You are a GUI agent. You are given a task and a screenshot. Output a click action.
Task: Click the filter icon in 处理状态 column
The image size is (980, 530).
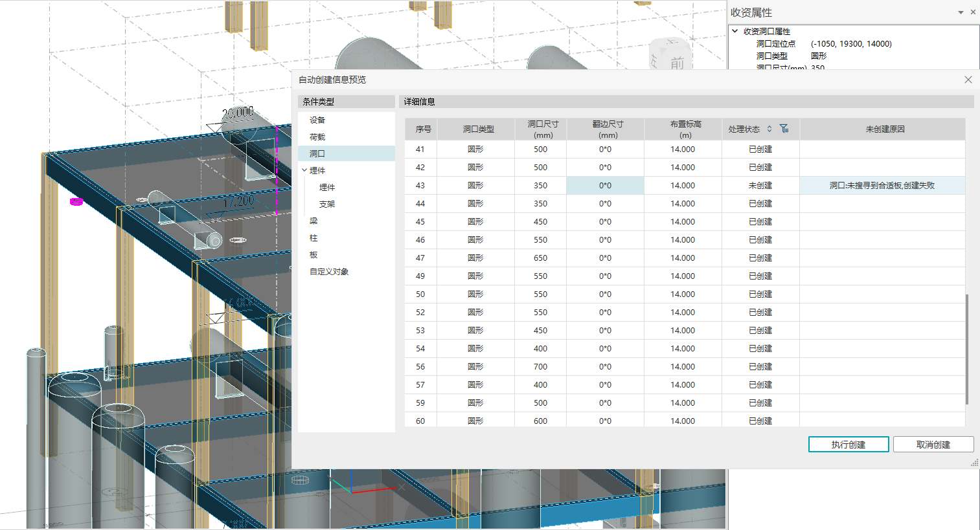(x=784, y=129)
